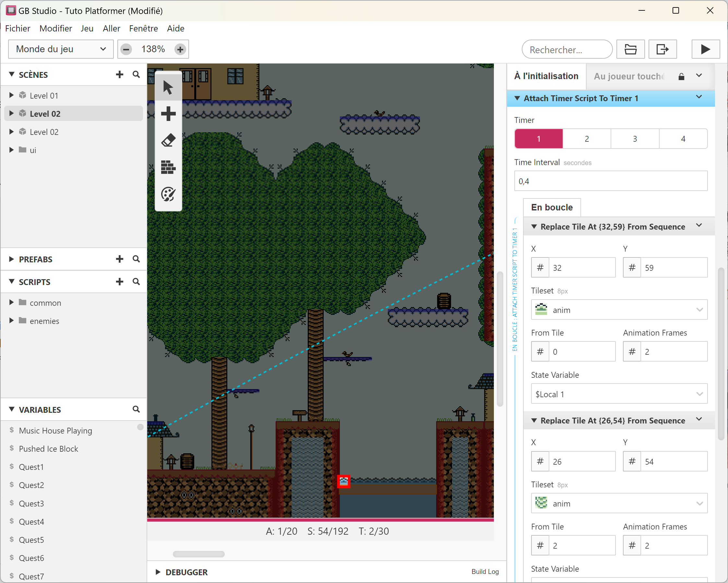The height and width of the screenshot is (583, 728).
Task: Click the Export project icon
Action: 662,49
